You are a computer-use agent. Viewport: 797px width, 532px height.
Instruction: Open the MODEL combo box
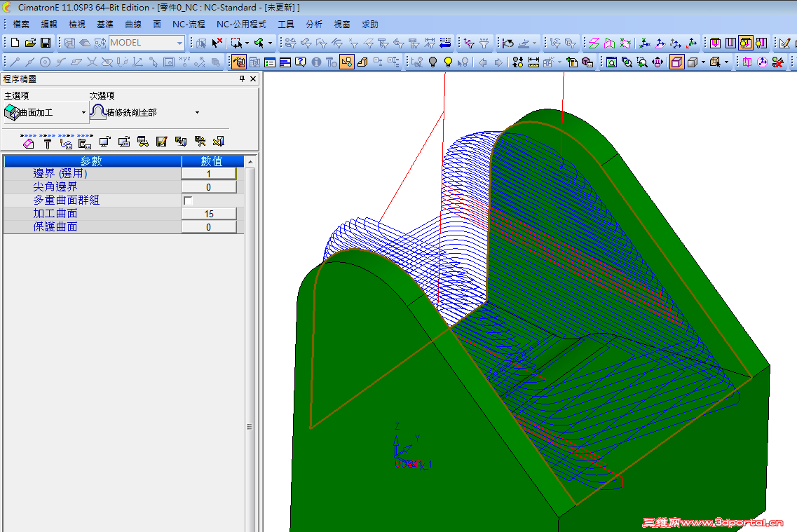pyautogui.click(x=179, y=43)
